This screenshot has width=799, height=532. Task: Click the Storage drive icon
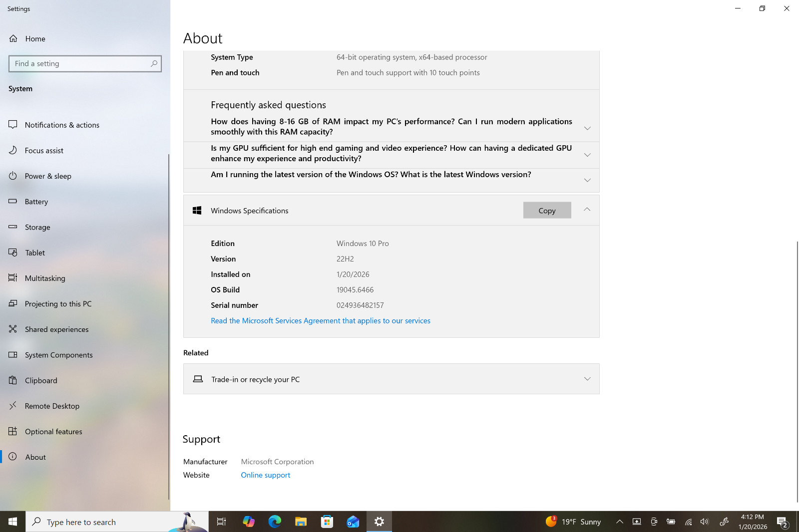(x=13, y=227)
